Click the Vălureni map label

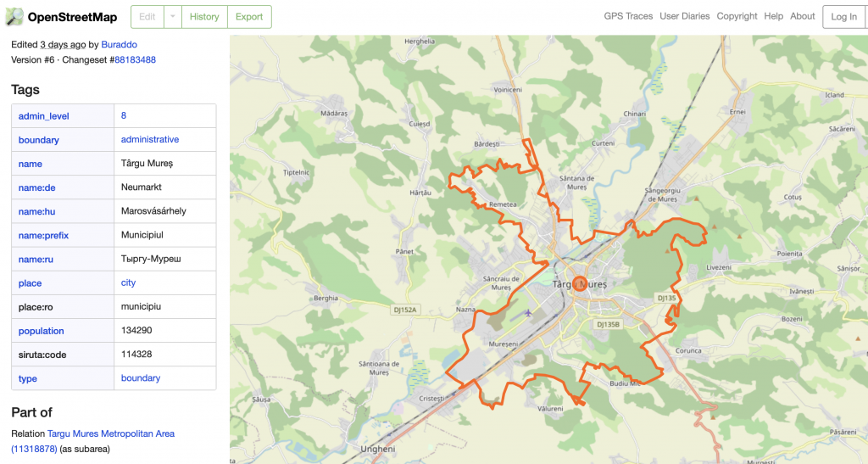coord(550,409)
